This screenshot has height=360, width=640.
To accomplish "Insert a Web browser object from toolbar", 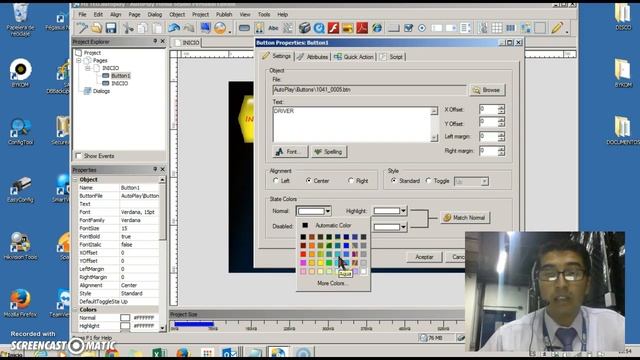I will pos(377,28).
